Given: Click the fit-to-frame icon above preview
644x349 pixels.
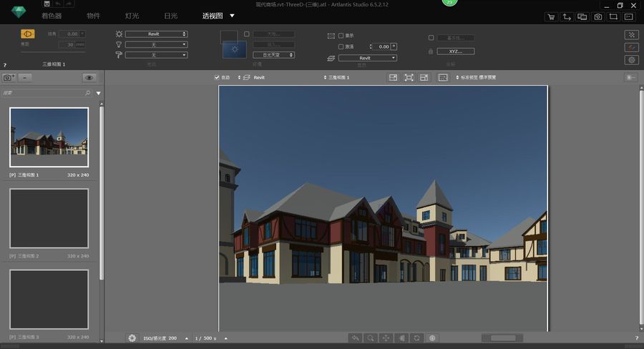Looking at the screenshot, I should click(x=409, y=78).
